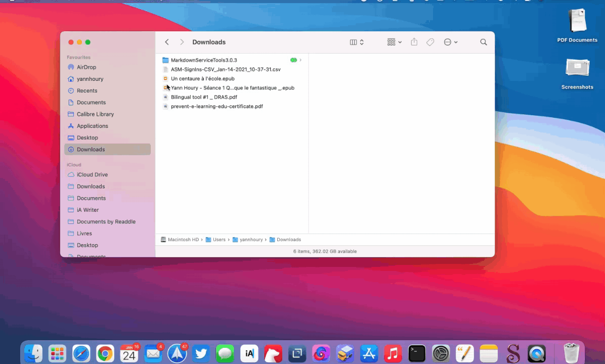Open Music in the Dock

click(x=393, y=353)
